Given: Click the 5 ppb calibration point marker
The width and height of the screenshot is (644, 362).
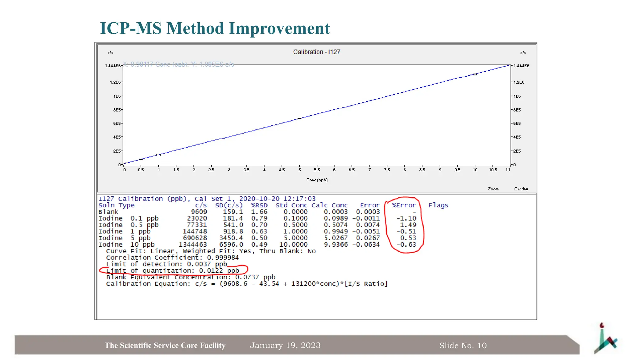Looking at the screenshot, I should pos(300,118).
